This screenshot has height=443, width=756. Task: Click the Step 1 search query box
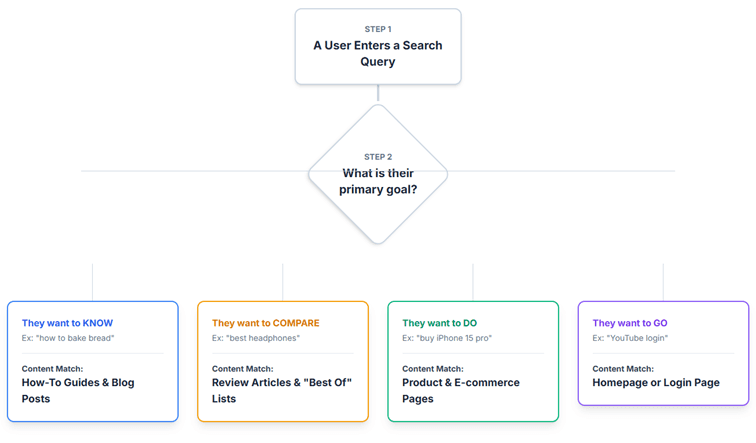click(378, 46)
